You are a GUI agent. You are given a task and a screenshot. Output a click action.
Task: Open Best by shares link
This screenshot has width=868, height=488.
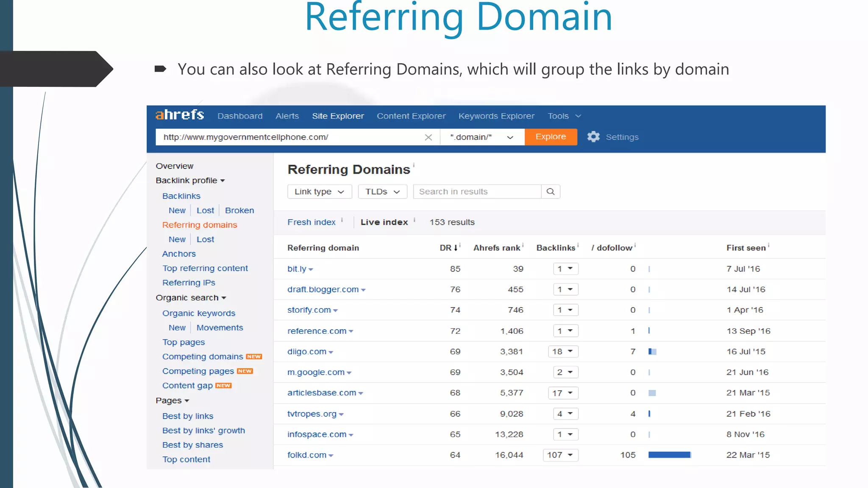(192, 445)
